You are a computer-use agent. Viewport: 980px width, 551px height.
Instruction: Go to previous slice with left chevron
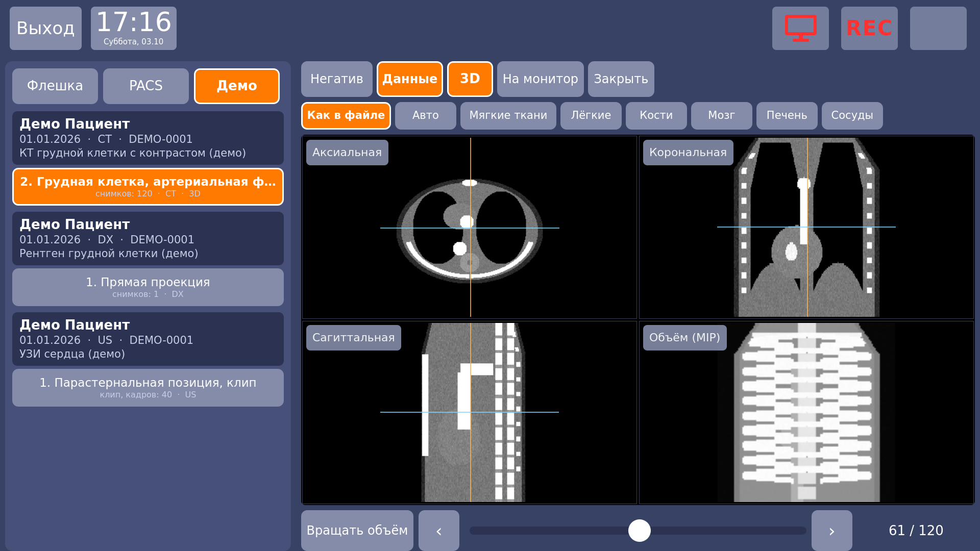[439, 531]
